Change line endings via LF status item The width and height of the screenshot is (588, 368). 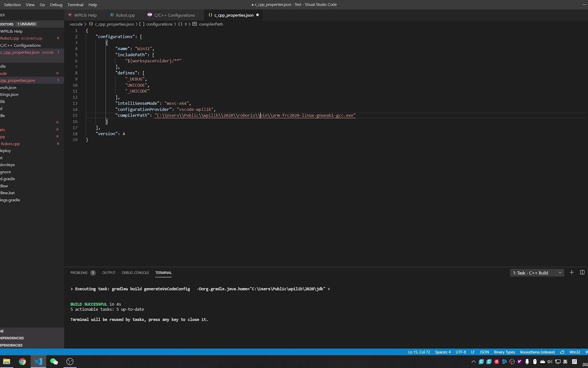click(473, 352)
